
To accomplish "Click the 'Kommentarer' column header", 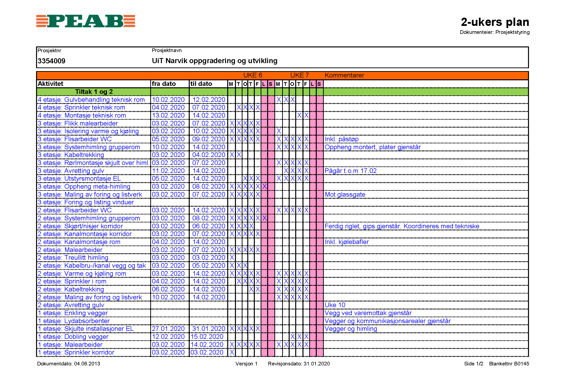I will tap(344, 75).
